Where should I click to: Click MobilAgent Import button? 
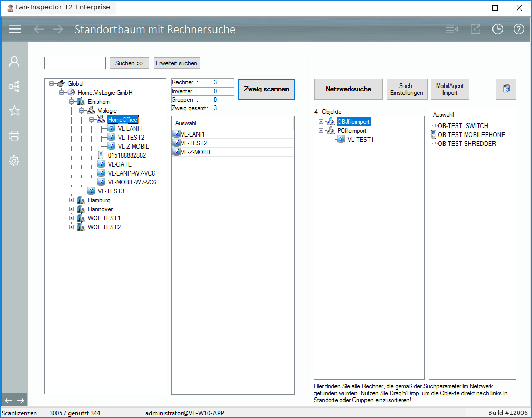[x=450, y=89]
